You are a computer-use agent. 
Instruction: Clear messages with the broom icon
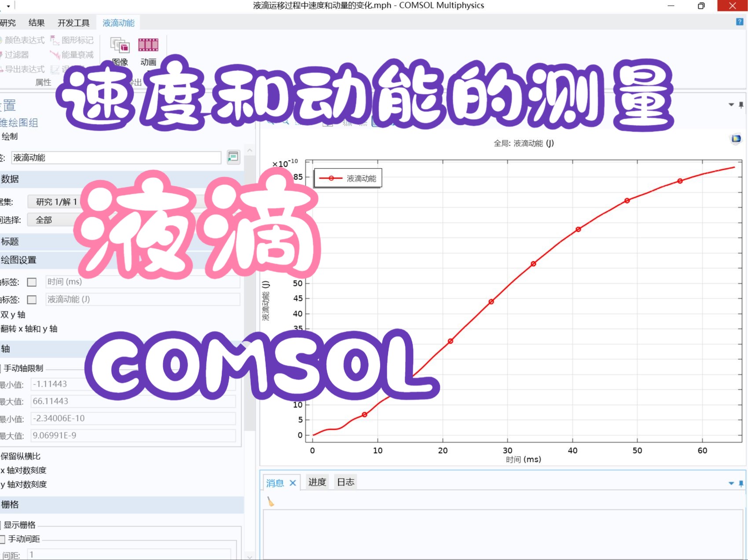[269, 502]
